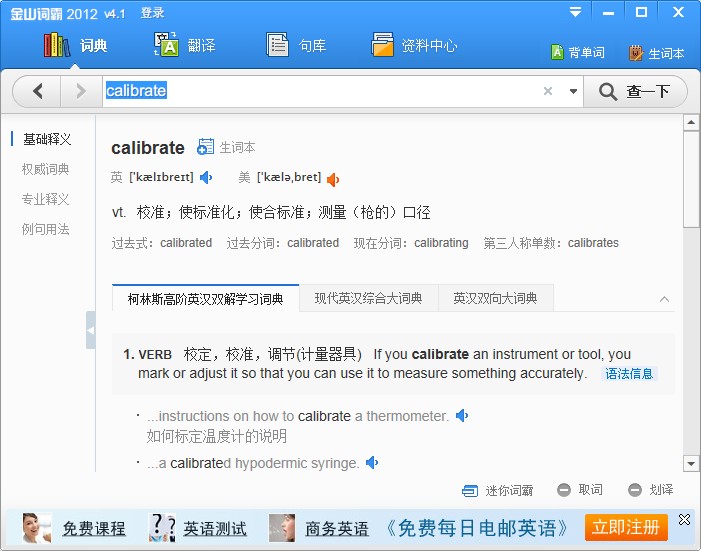Switch to 现代英汉综合大词典 tab
The height and width of the screenshot is (551, 701).
(x=368, y=298)
